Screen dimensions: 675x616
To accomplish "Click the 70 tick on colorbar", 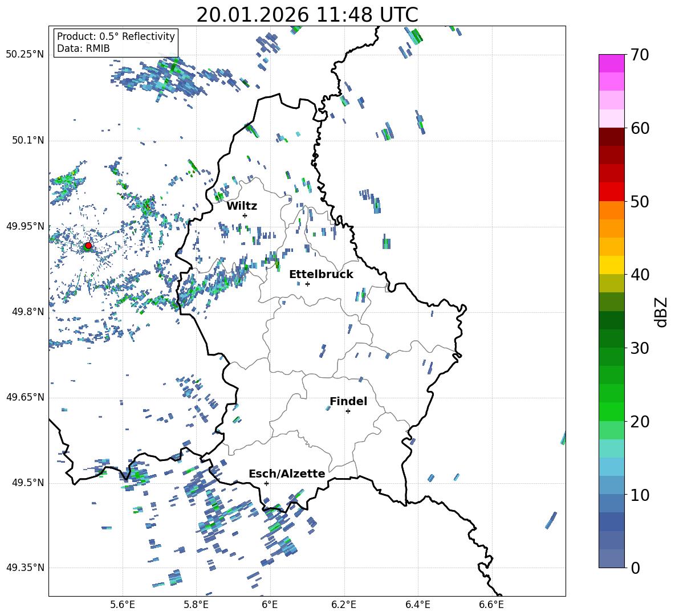I will click(640, 55).
